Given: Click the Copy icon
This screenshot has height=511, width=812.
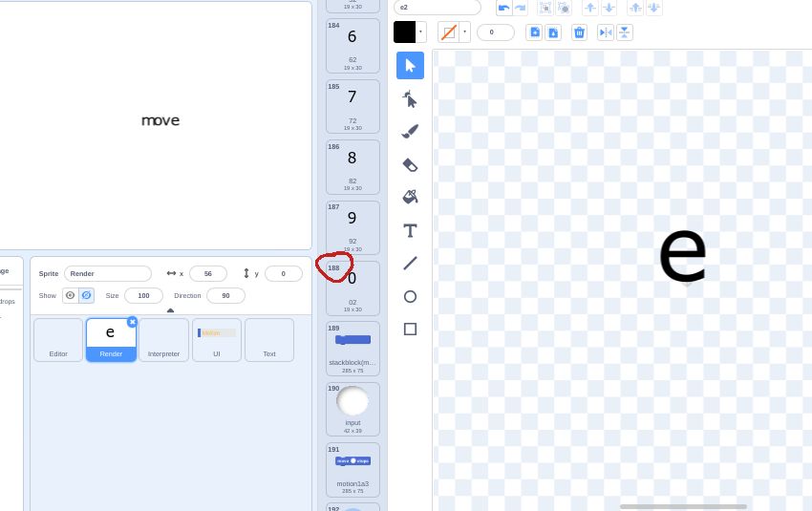Looking at the screenshot, I should coord(535,32).
